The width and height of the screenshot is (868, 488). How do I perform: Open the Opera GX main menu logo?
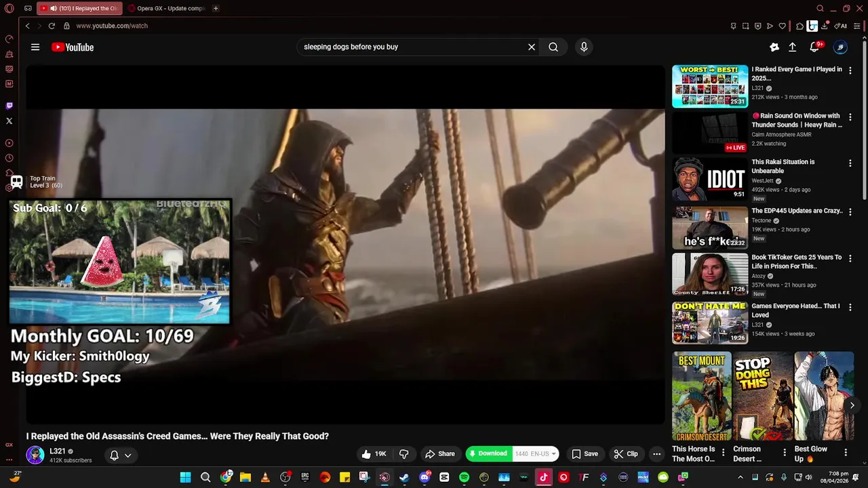point(9,9)
